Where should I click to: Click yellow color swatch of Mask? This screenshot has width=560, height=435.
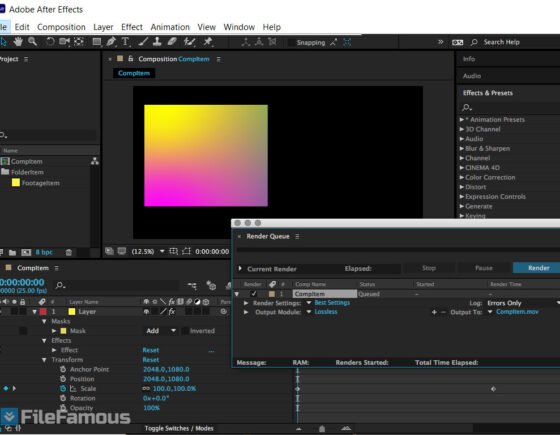[64, 331]
